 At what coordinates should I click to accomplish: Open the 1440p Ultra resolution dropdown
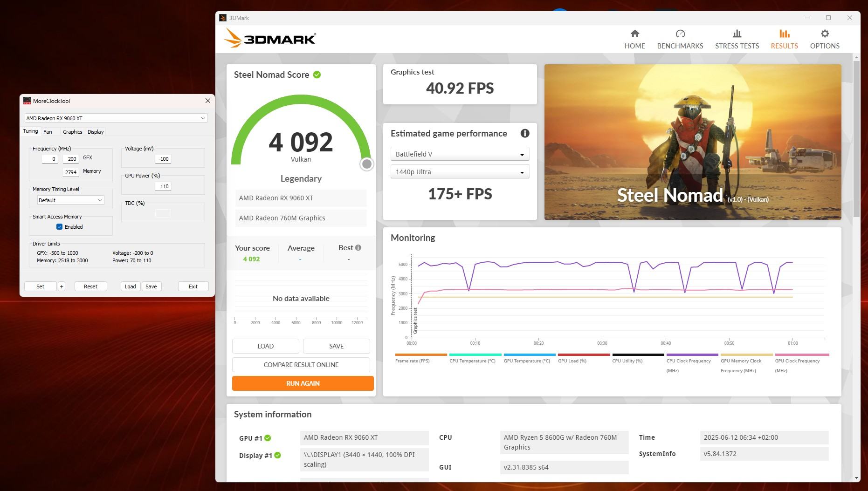(460, 172)
